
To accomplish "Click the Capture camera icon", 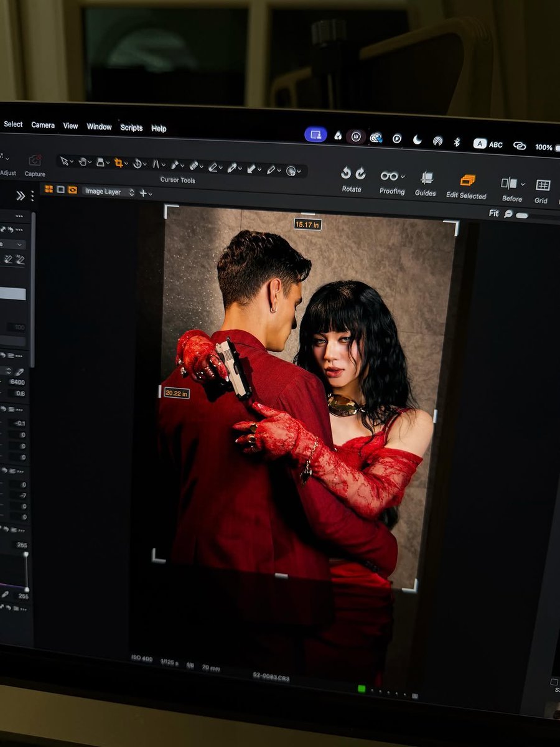I will click(35, 161).
